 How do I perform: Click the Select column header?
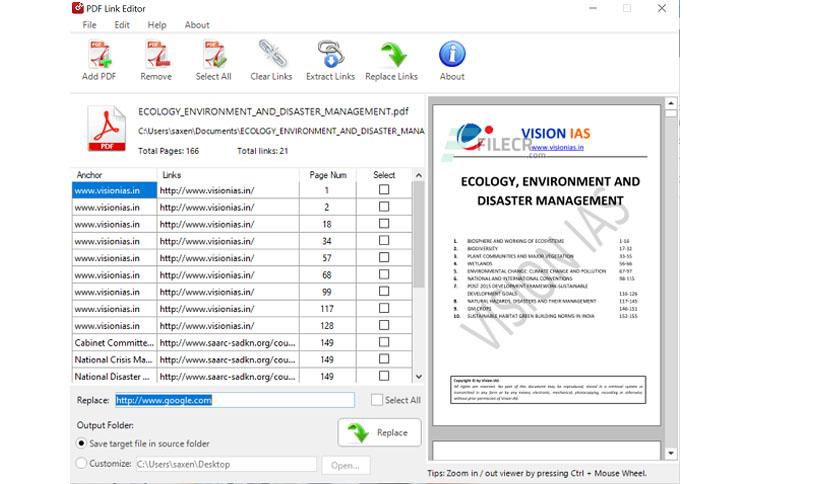pyautogui.click(x=384, y=175)
